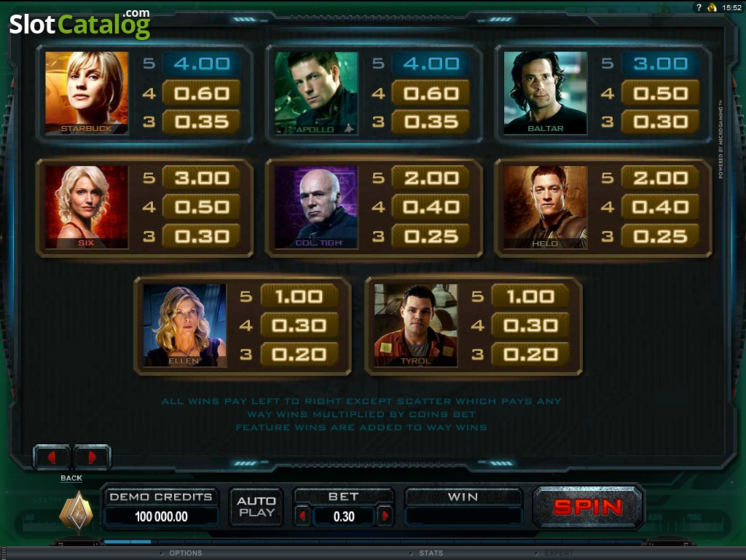Click the demo credits balance display
The image size is (746, 560).
tap(161, 516)
